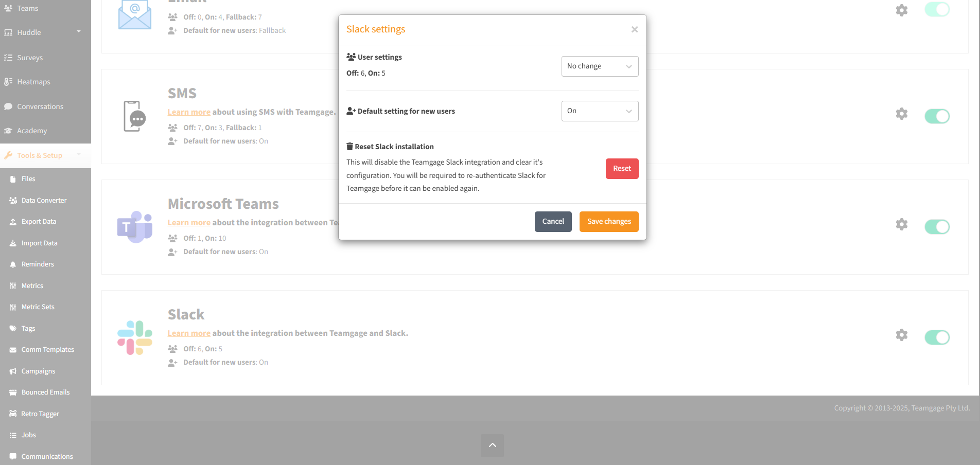Go to Comm Templates in sidebar

click(x=47, y=350)
